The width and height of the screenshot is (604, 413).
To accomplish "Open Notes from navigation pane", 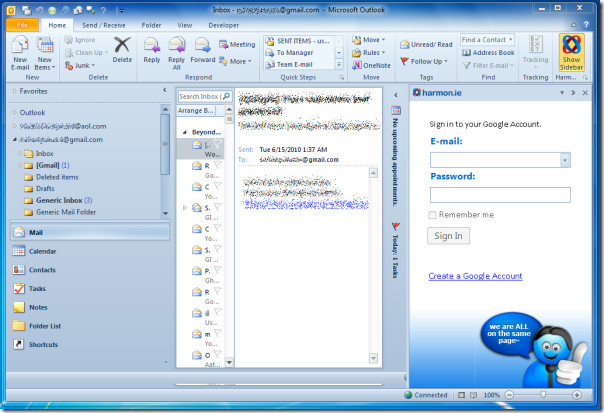I will [x=89, y=307].
